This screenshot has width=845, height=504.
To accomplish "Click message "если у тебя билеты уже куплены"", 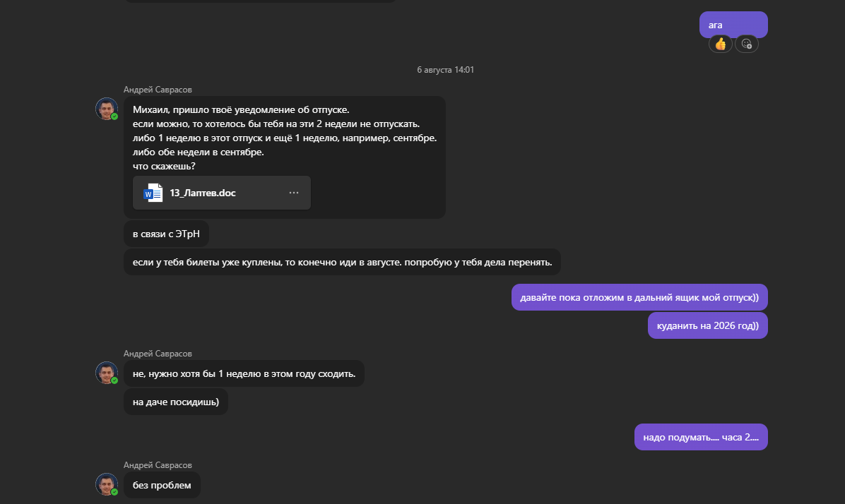I will click(342, 262).
